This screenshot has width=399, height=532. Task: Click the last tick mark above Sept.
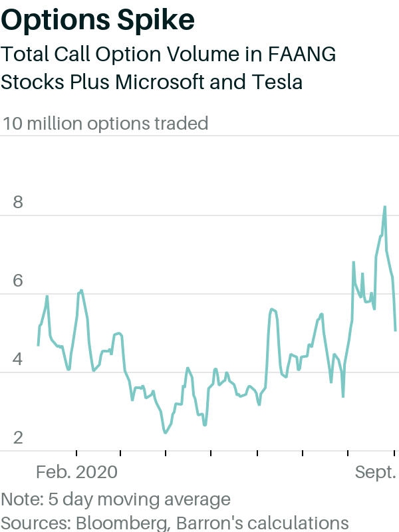coord(394,453)
